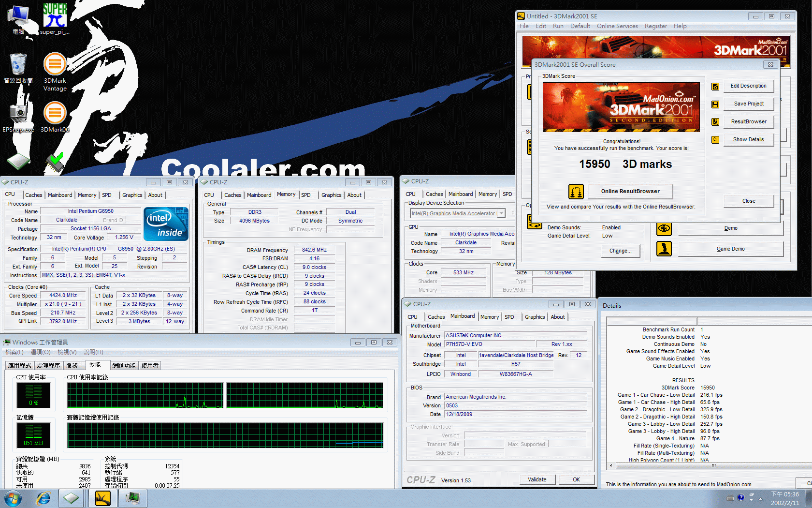Select the 3DMark2001 taskbar button

click(x=102, y=498)
